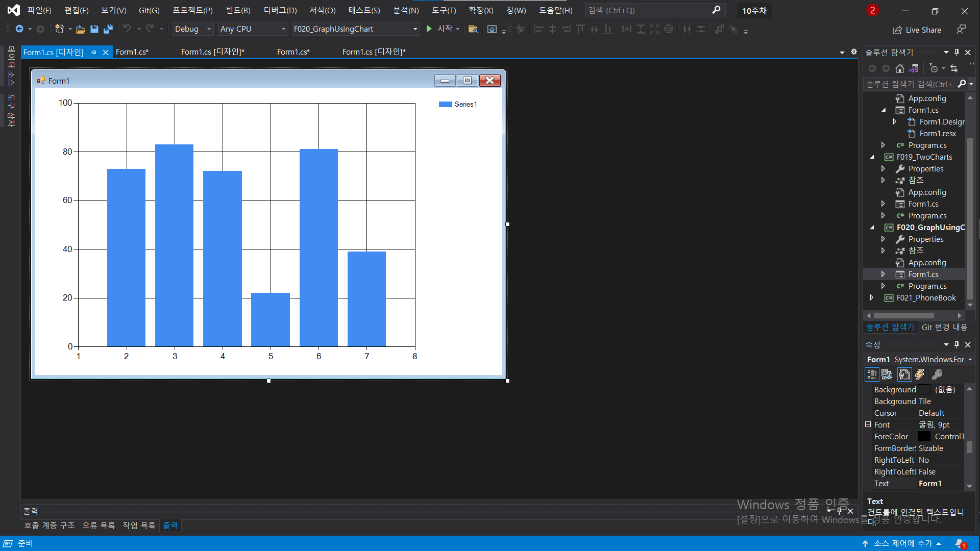This screenshot has height=551, width=980.
Task: Toggle the pin on Form1.cs [디자인] tab
Action: click(x=93, y=52)
